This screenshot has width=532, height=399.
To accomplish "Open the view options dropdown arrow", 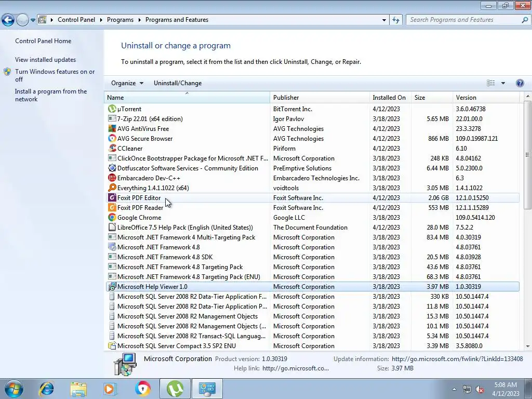I will [x=503, y=83].
